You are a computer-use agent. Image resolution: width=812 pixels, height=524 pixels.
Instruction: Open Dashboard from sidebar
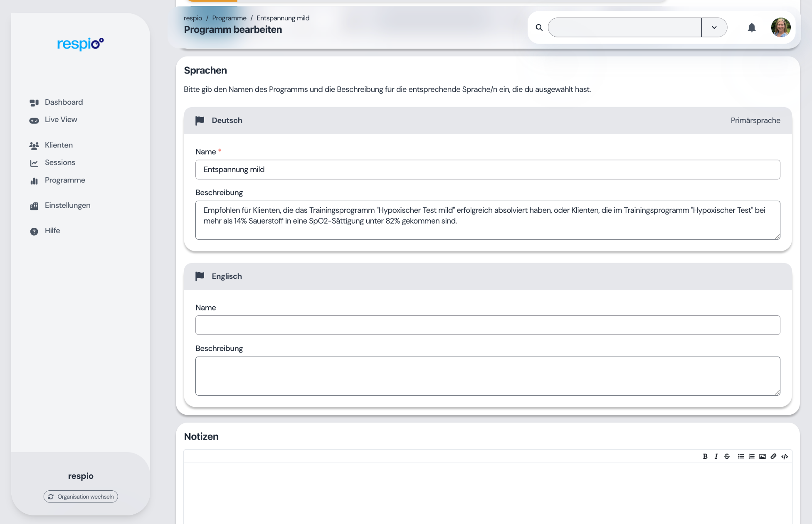[64, 102]
